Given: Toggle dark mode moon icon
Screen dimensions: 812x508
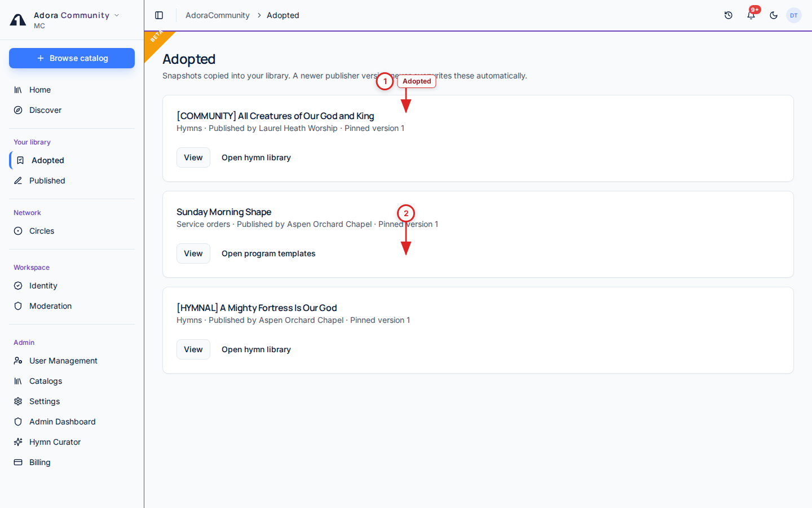Looking at the screenshot, I should pos(774,15).
